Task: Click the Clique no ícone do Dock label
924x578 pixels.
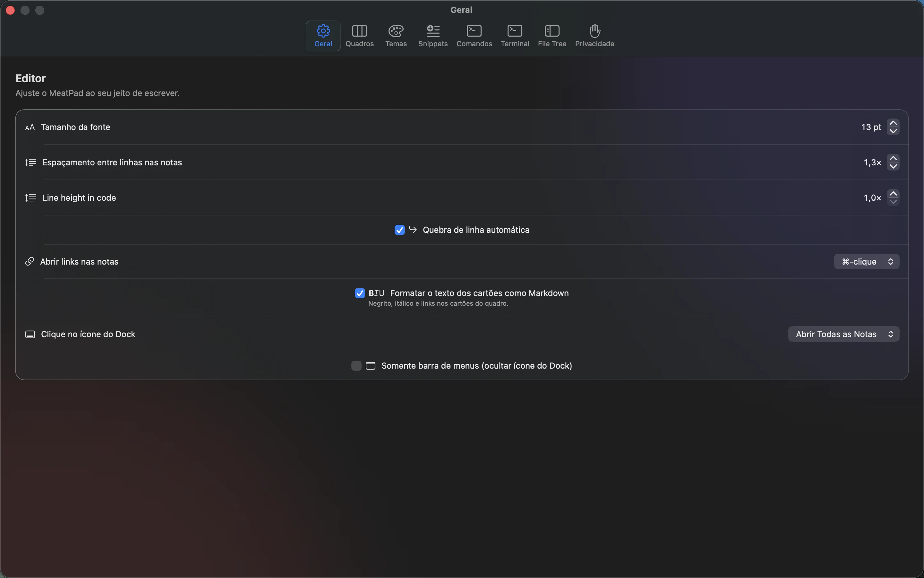Action: [88, 335]
